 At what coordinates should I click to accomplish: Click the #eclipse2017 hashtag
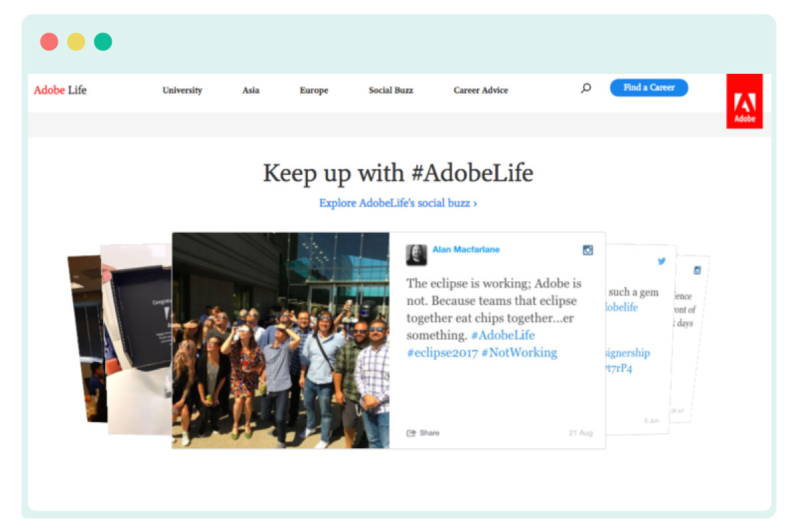[442, 352]
